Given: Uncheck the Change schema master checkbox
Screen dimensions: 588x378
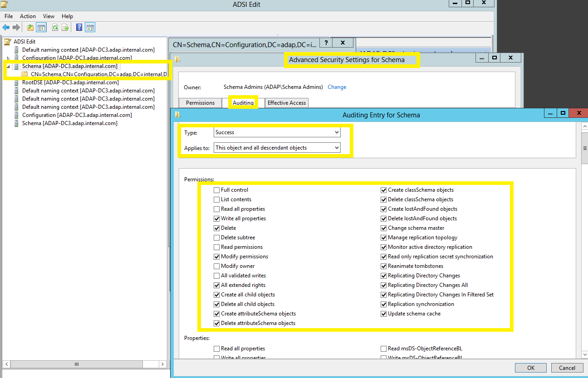Looking at the screenshot, I should pos(383,228).
